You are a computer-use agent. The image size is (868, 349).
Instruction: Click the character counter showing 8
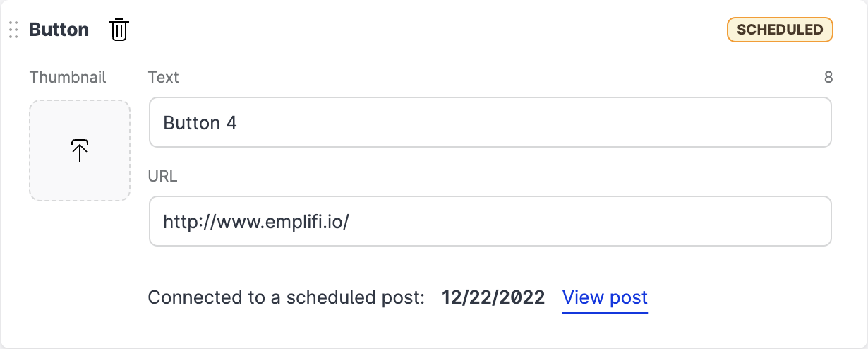point(828,77)
